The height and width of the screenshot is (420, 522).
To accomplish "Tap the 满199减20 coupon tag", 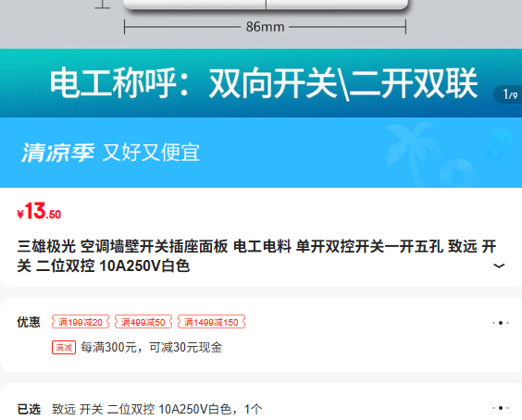I will tap(81, 322).
